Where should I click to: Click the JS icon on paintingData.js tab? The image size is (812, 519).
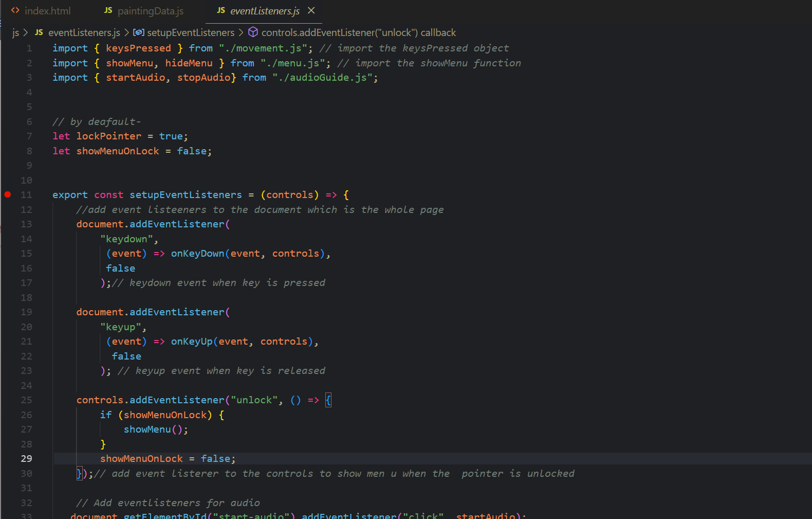point(108,11)
